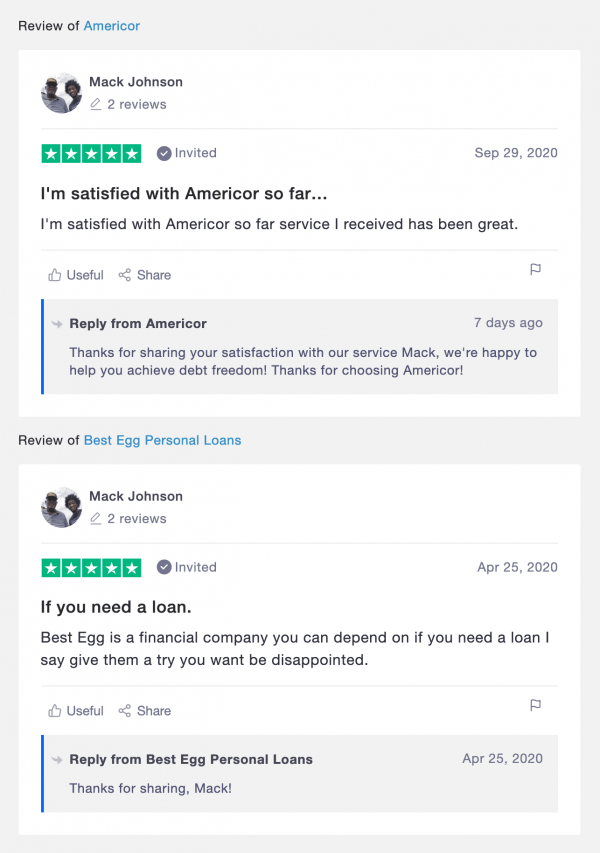Viewport: 600px width, 853px height.
Task: Report the Best Egg review with the flag icon
Action: (535, 705)
